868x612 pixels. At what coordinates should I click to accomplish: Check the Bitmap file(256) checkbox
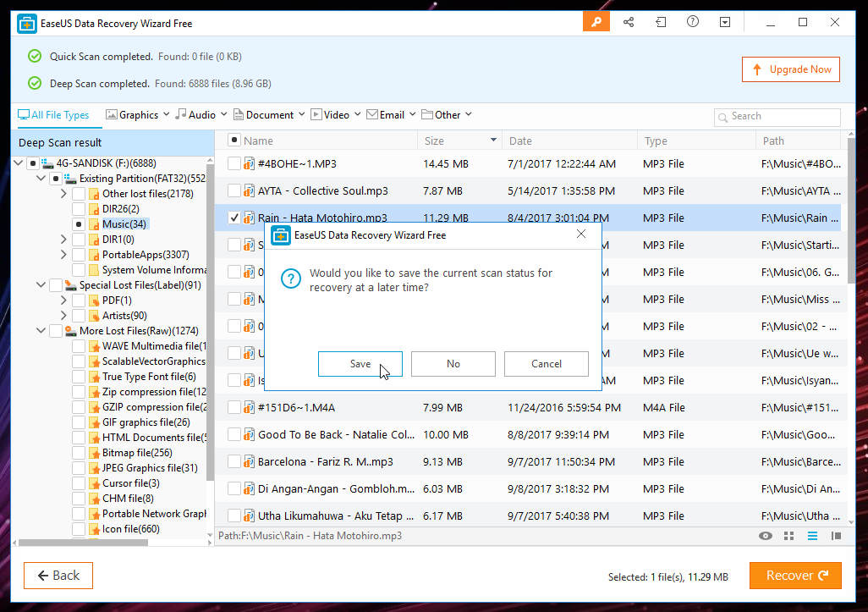[x=79, y=453]
